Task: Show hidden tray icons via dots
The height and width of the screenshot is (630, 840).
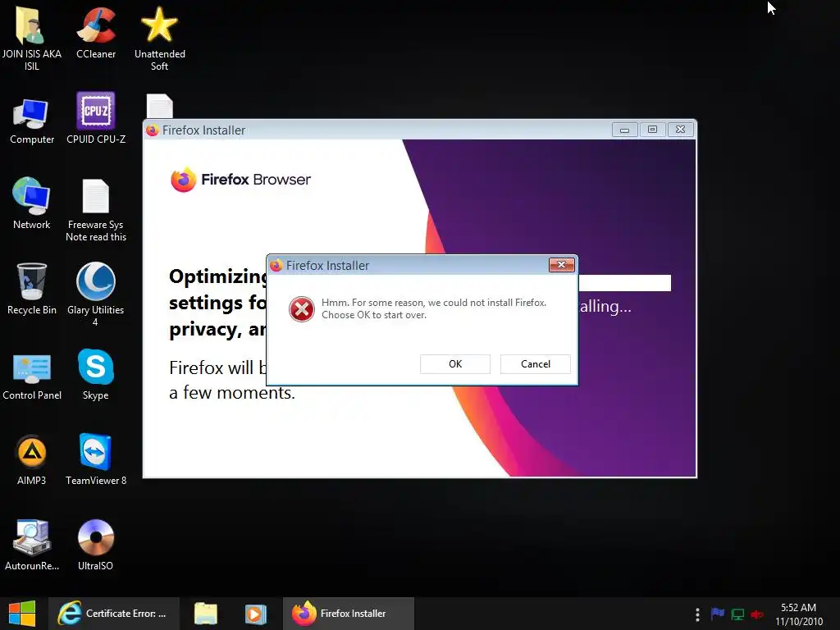Action: (697, 614)
